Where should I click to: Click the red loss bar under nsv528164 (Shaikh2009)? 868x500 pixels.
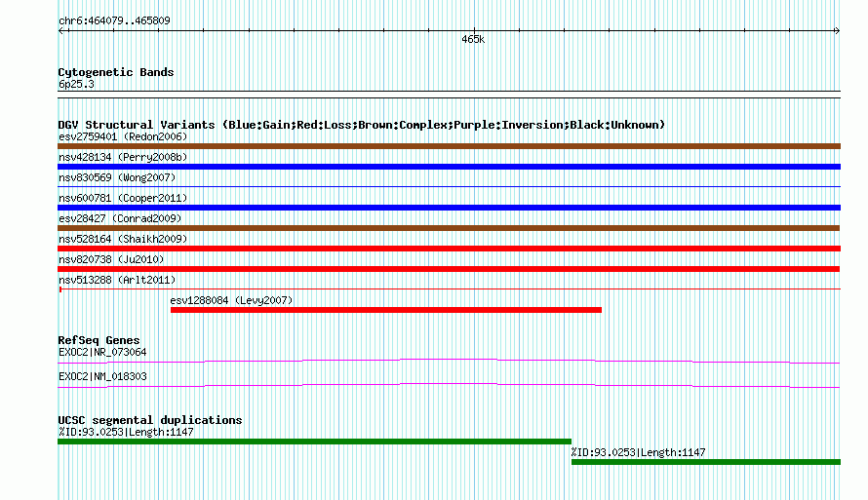[449, 249]
